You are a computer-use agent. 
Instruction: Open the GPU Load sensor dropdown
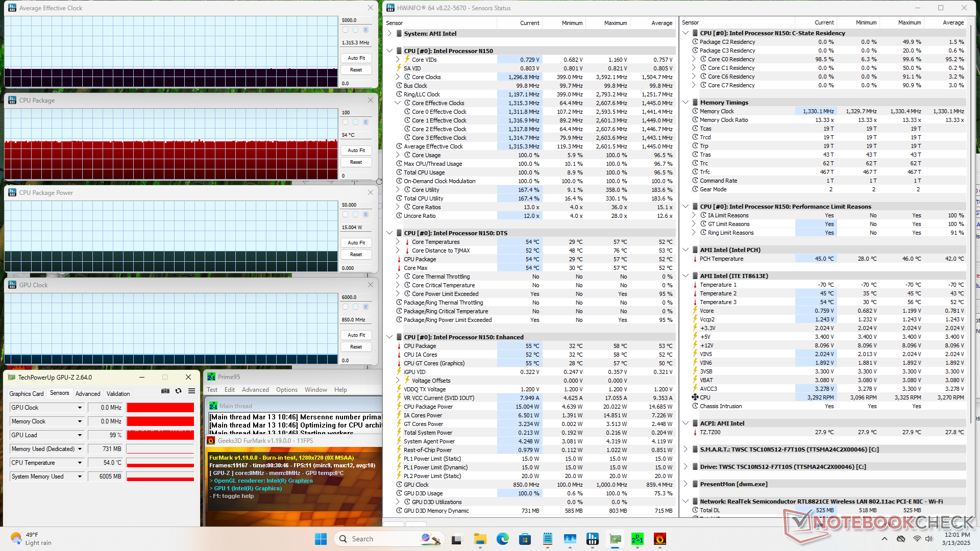point(80,435)
